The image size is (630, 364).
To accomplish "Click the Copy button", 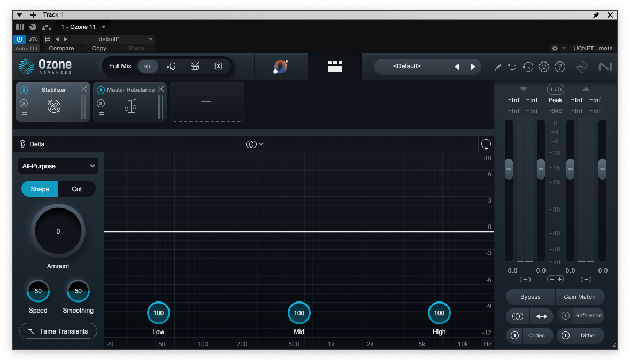I will [99, 48].
